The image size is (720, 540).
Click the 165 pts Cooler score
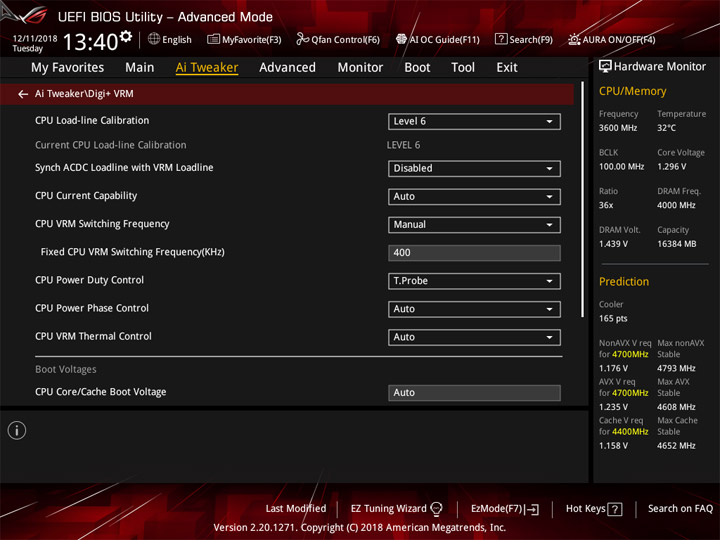(613, 319)
